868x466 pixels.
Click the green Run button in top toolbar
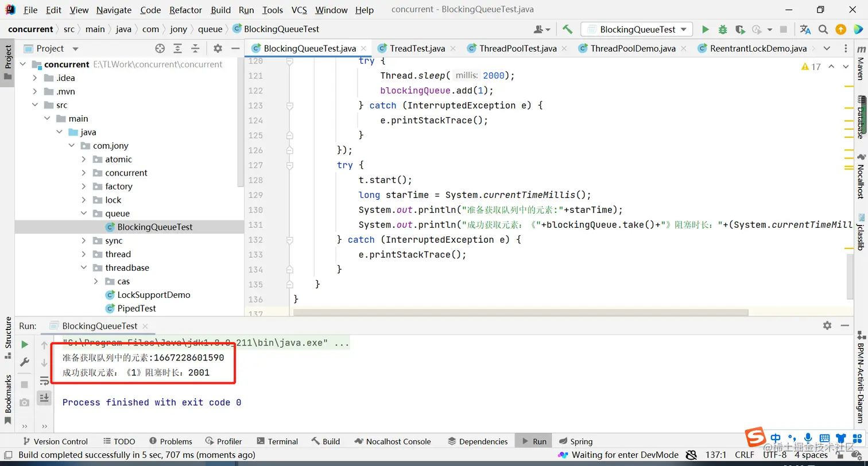706,29
